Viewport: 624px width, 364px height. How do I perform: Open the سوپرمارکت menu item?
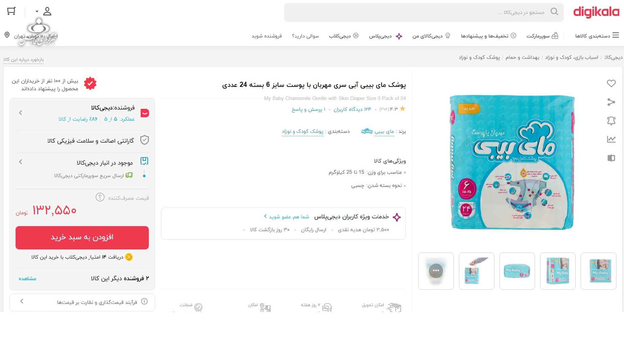542,36
